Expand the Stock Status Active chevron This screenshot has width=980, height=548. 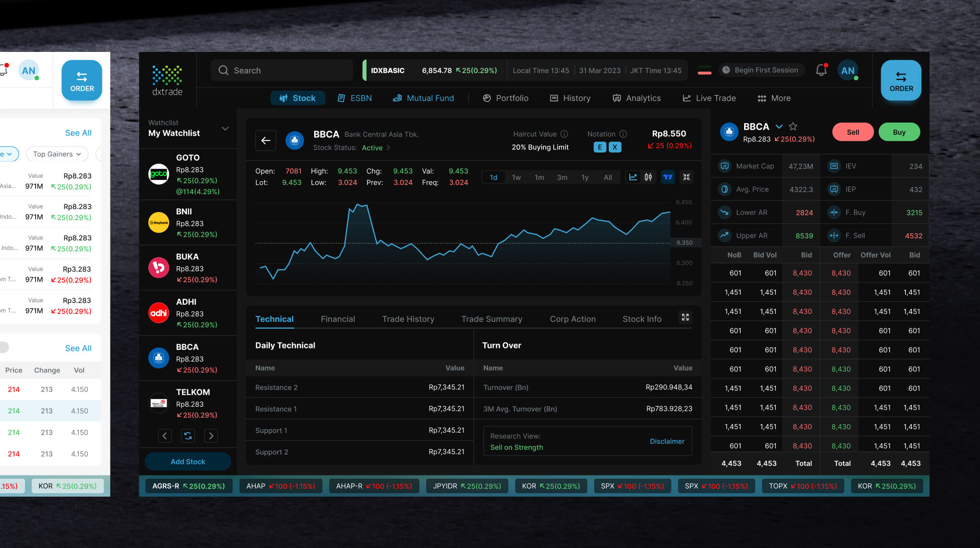point(388,148)
